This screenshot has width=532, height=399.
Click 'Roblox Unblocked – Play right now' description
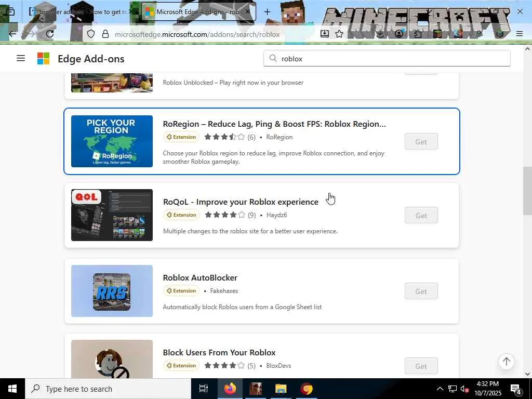click(233, 83)
